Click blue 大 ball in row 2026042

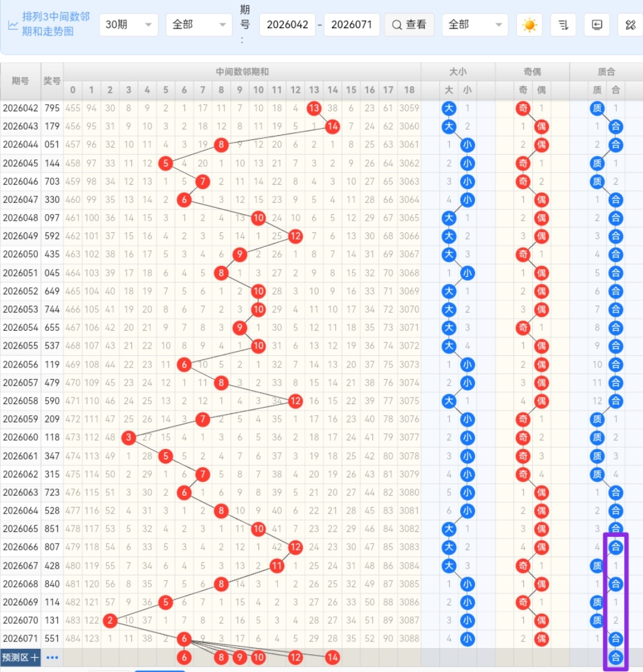pyautogui.click(x=449, y=108)
